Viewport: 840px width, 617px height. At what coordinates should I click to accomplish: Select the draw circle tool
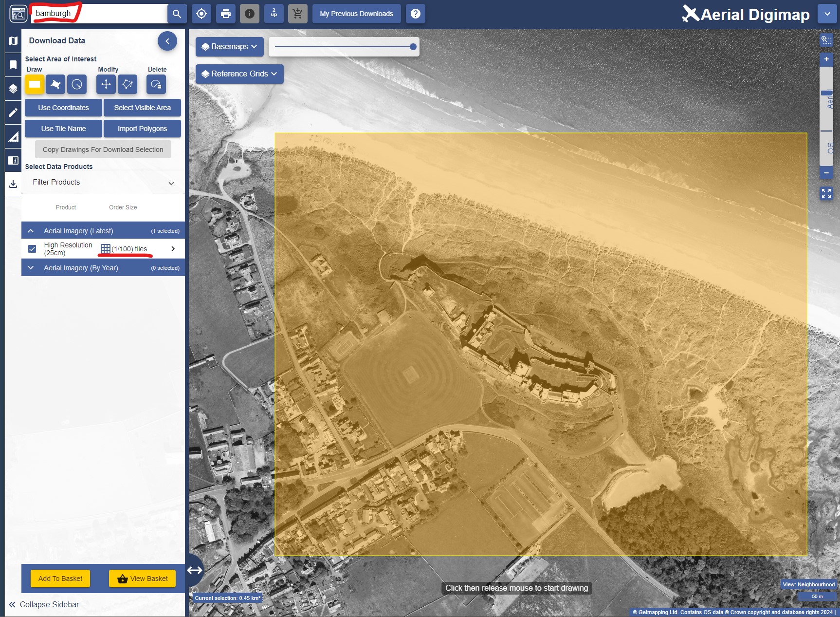(77, 84)
